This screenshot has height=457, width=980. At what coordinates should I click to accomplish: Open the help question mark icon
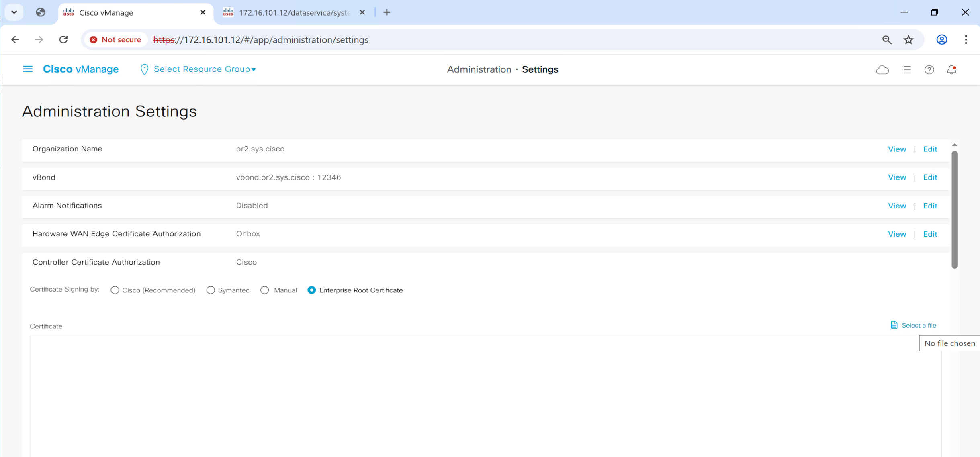(x=929, y=70)
